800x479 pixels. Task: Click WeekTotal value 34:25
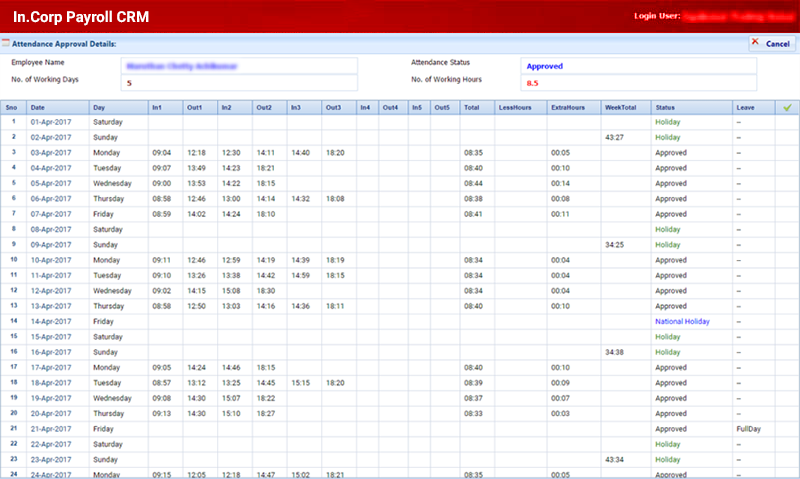(x=614, y=244)
